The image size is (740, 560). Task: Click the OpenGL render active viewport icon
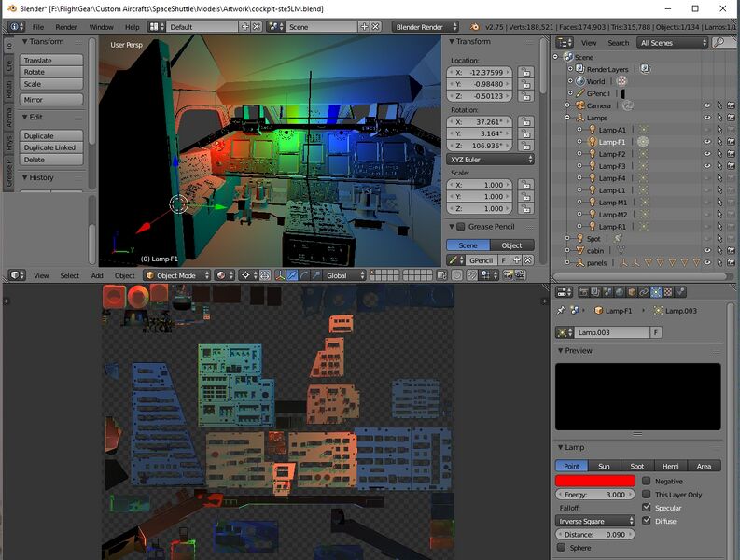508,275
